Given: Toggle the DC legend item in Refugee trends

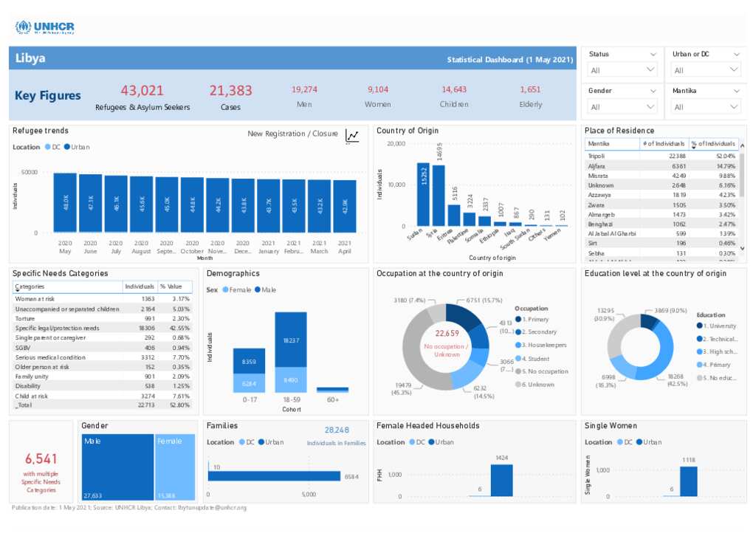Looking at the screenshot, I should 52,147.
